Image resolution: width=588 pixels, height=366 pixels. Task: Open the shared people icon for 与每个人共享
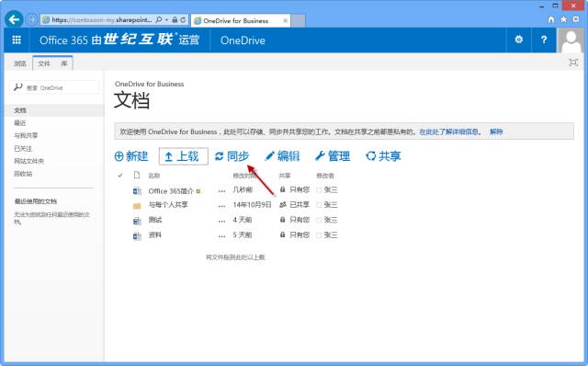[x=283, y=204]
